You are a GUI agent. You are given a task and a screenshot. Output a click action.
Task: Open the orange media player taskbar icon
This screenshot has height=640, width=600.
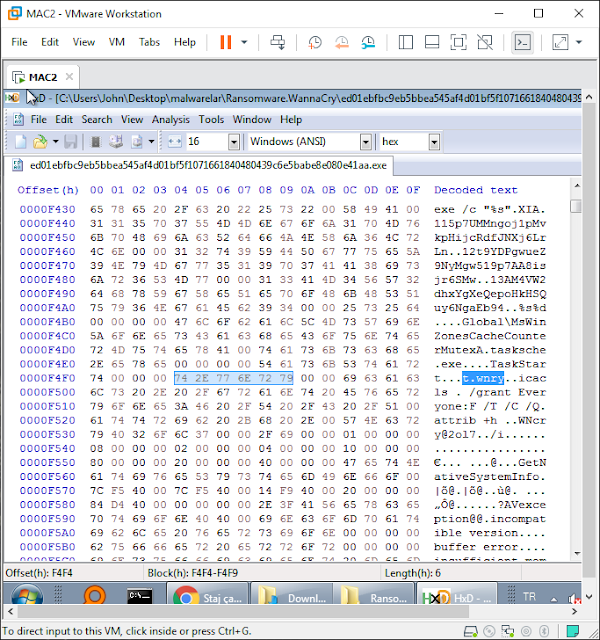tap(94, 596)
